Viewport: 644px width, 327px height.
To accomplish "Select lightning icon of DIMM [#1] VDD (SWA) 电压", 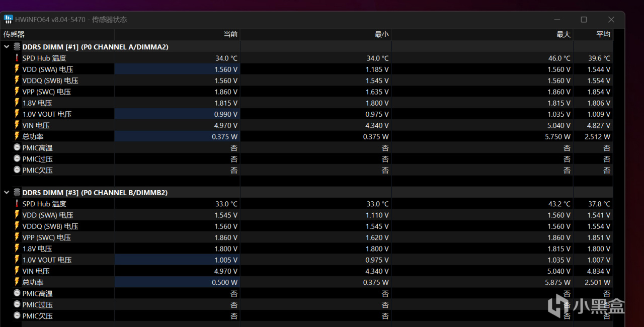I will click(x=17, y=69).
